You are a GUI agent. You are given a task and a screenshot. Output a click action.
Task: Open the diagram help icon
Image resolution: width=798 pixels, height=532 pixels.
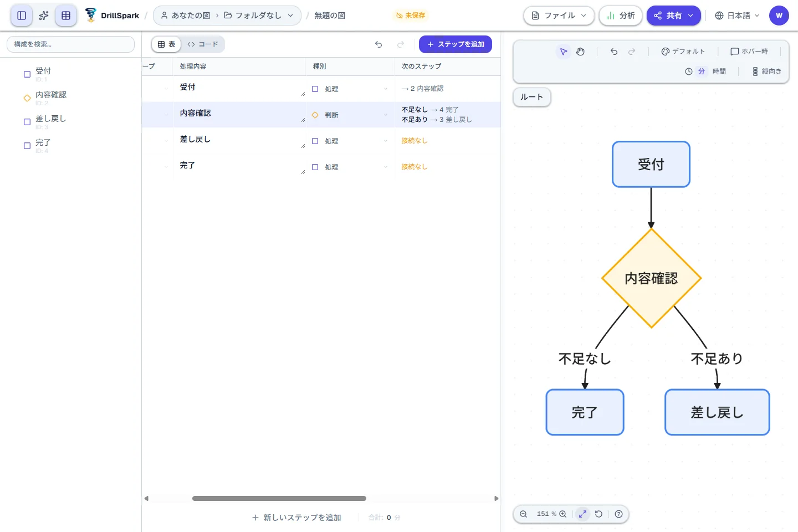click(x=619, y=514)
